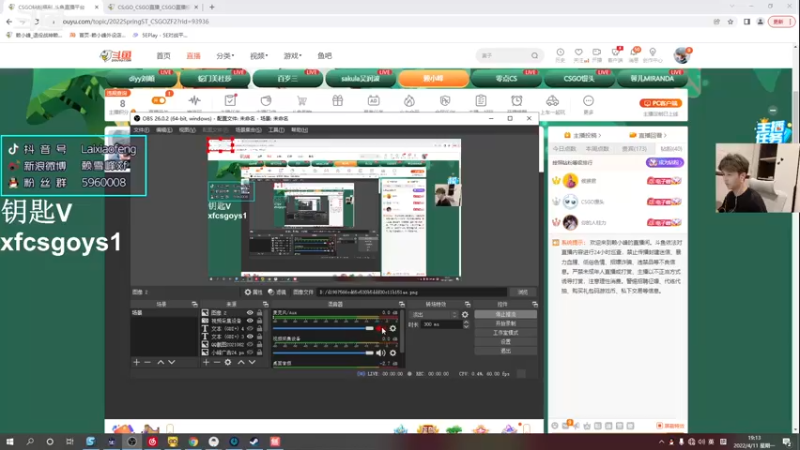The image size is (800, 450).
Task: Click the start recording button in OBS Controls
Action: pos(506,323)
